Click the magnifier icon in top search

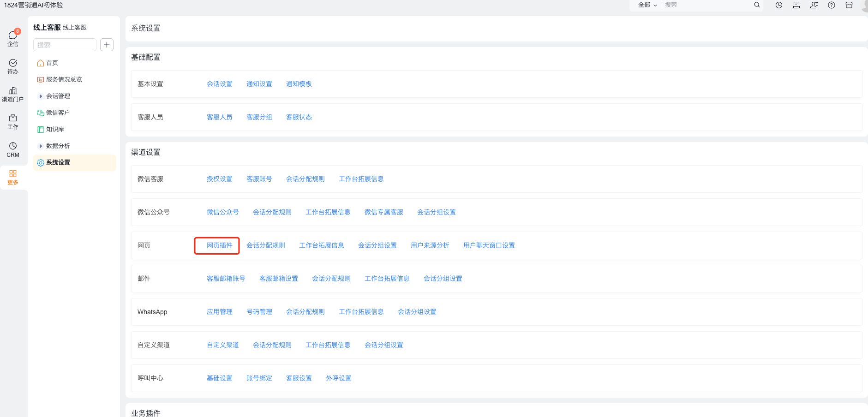[x=757, y=5]
